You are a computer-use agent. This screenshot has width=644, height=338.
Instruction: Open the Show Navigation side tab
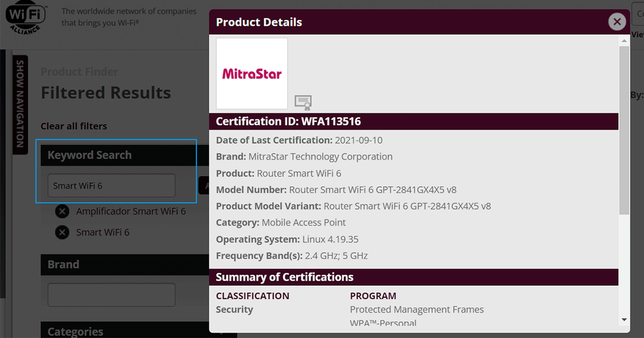(x=20, y=104)
